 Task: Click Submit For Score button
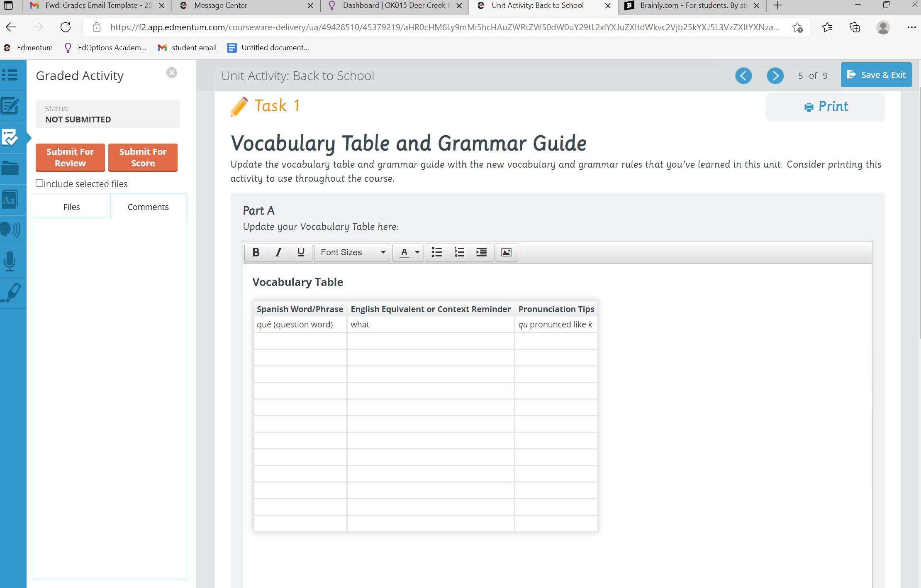[x=143, y=157]
